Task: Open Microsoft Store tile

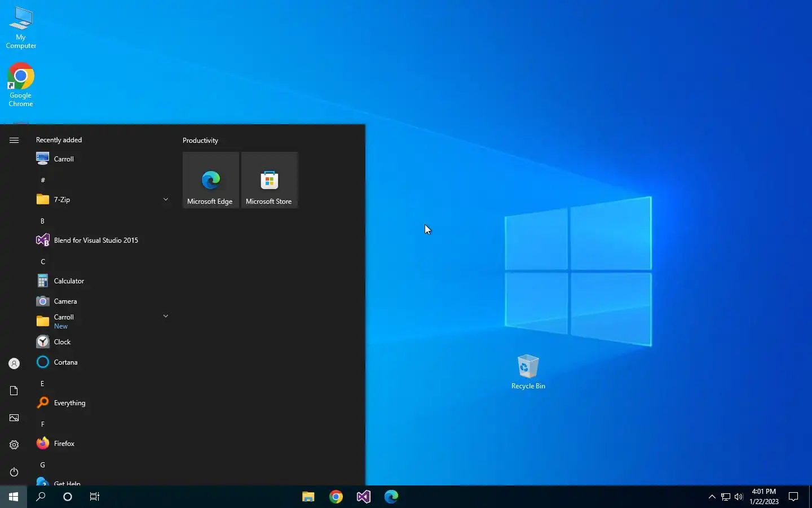Action: click(x=270, y=180)
